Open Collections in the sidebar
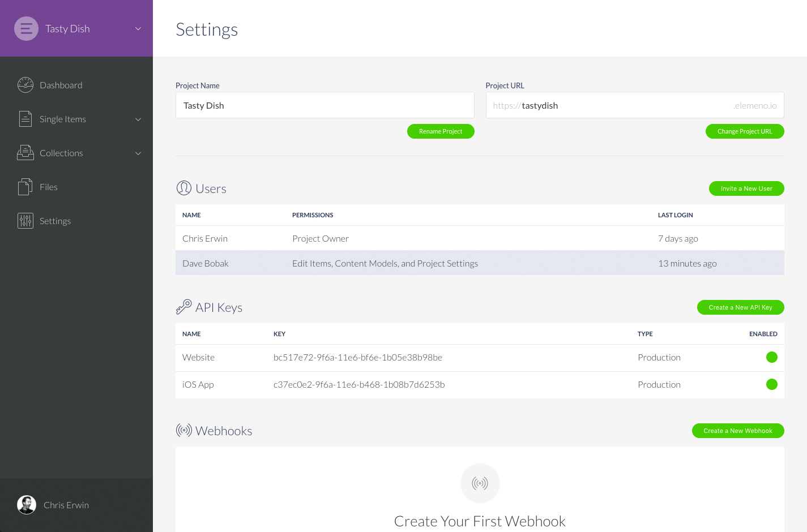 click(x=61, y=153)
